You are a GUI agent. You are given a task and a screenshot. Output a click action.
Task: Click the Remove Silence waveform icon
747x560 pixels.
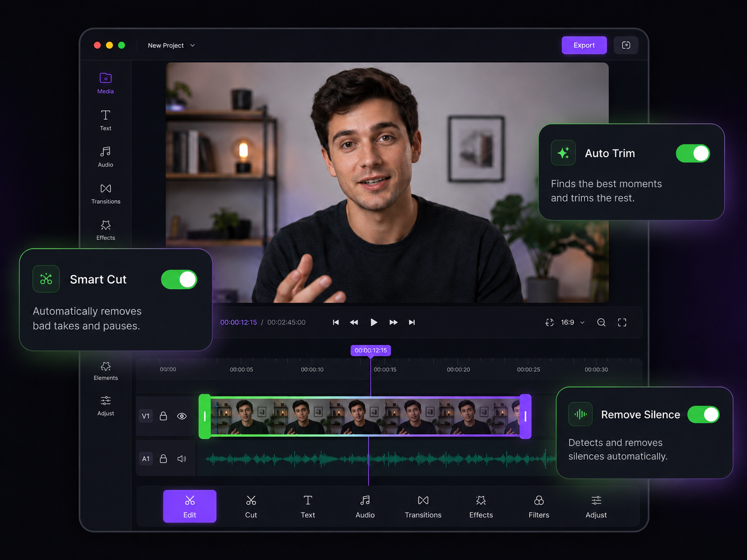(580, 414)
